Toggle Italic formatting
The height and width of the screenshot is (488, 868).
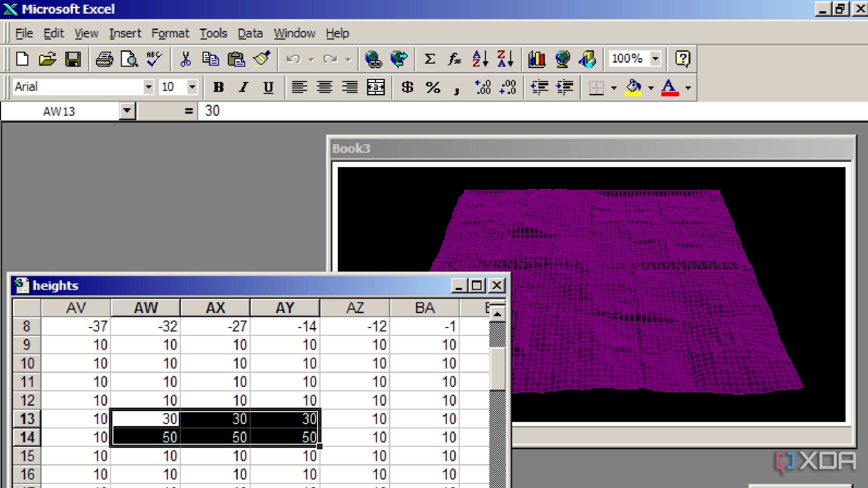coord(243,87)
